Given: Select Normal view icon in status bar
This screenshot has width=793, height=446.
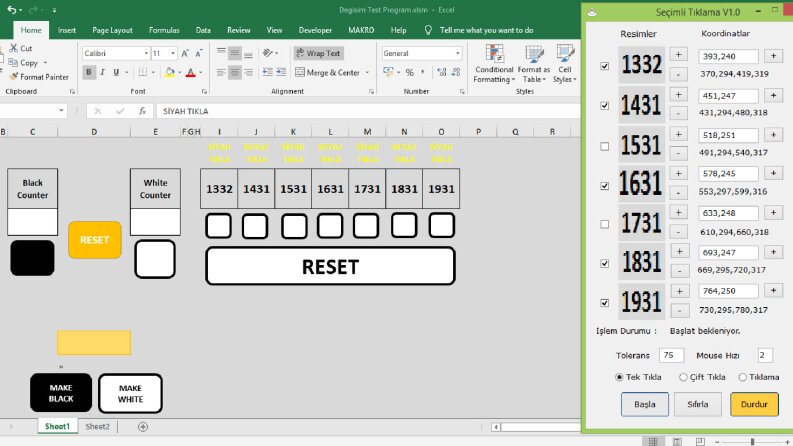Looking at the screenshot, I should click(x=653, y=441).
